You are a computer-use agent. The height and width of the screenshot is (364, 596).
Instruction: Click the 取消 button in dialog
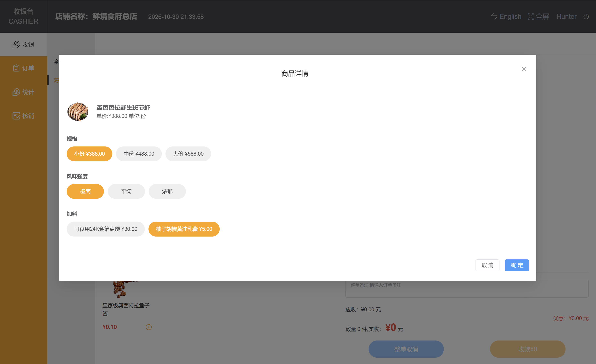tap(487, 265)
